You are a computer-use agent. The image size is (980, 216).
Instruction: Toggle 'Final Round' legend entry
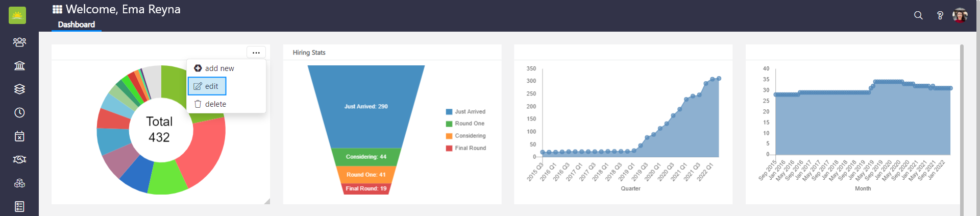(465, 148)
